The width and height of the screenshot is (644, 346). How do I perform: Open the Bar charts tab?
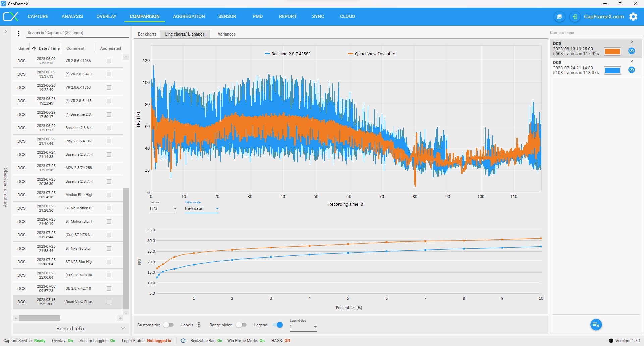pos(147,34)
